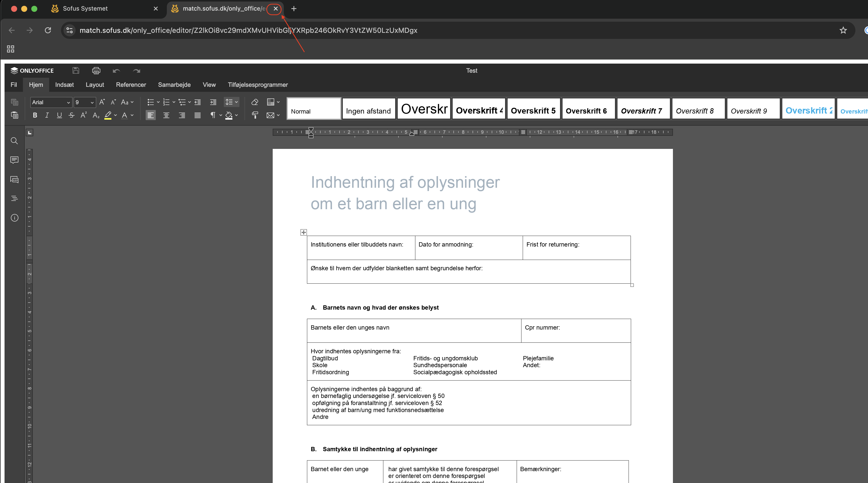The width and height of the screenshot is (868, 483).
Task: Click the Undo arrow icon
Action: click(116, 70)
